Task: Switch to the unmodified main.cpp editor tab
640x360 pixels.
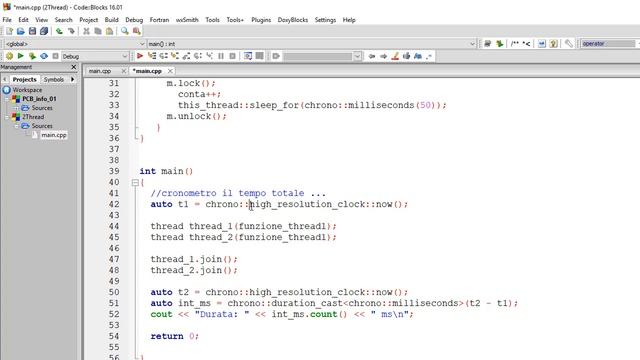Action: (x=100, y=71)
